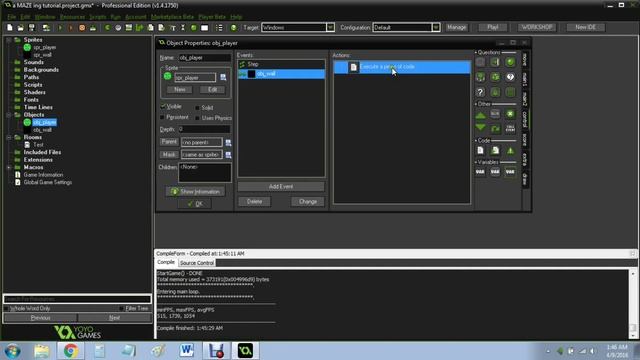Click the Delete event button
The height and width of the screenshot is (360, 640).
tap(254, 202)
